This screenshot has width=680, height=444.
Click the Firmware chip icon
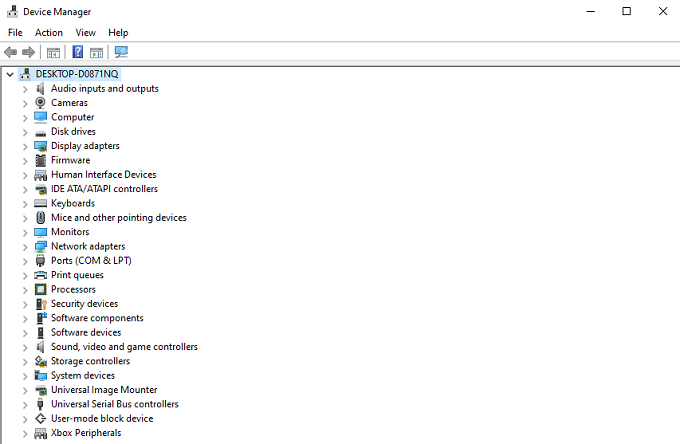pyautogui.click(x=40, y=160)
